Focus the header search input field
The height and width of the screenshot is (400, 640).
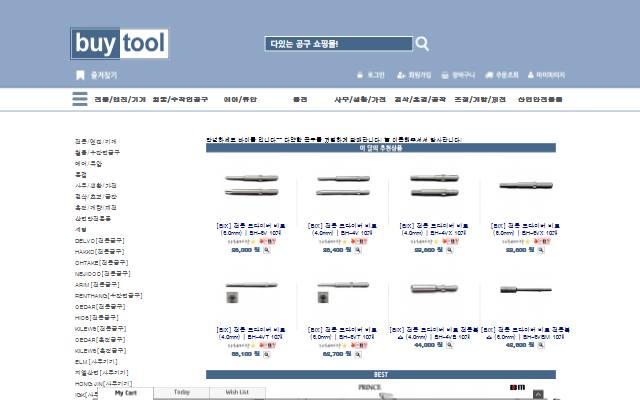338,44
